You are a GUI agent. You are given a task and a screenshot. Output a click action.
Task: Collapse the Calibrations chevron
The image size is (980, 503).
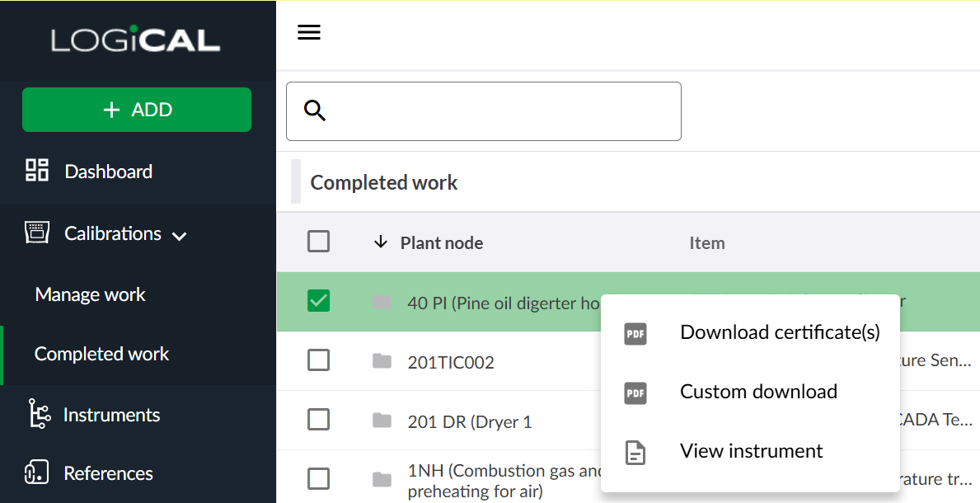tap(179, 236)
